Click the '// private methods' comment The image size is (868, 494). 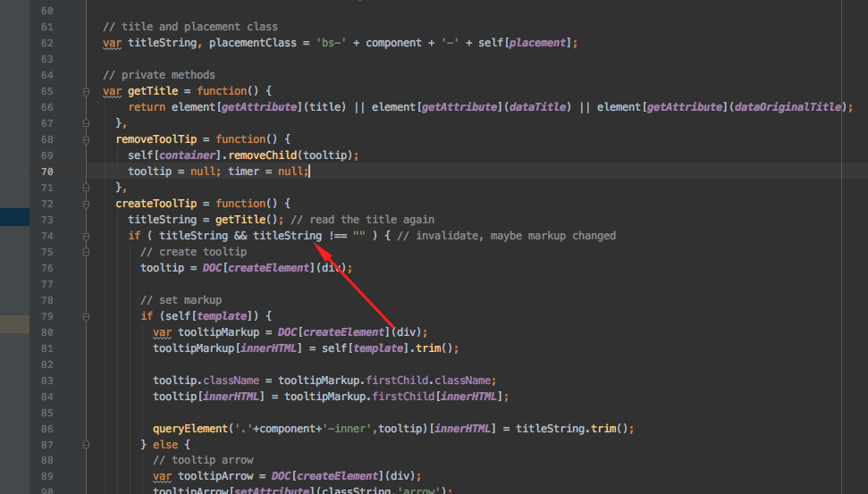[159, 75]
